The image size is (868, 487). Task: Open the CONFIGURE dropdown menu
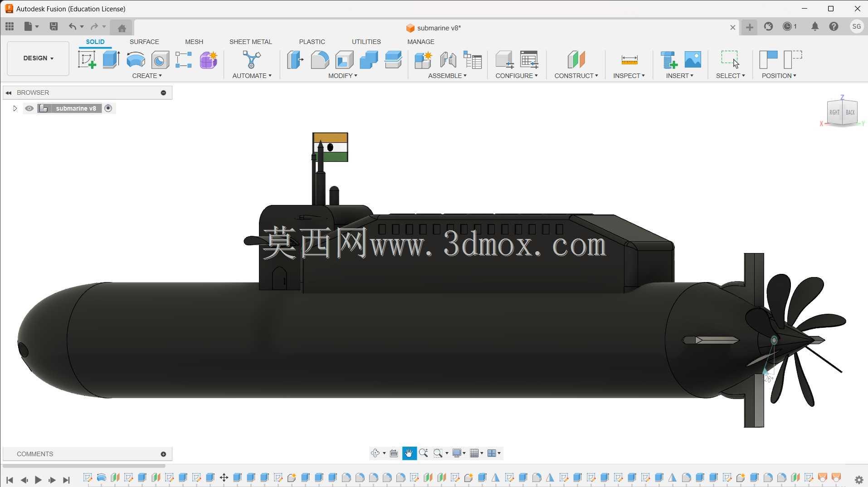517,76
